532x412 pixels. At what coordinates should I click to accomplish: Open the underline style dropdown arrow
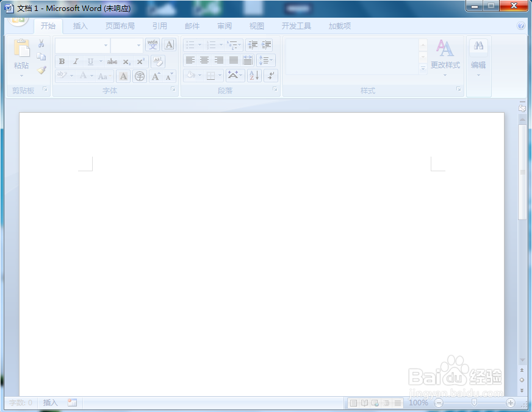point(101,62)
